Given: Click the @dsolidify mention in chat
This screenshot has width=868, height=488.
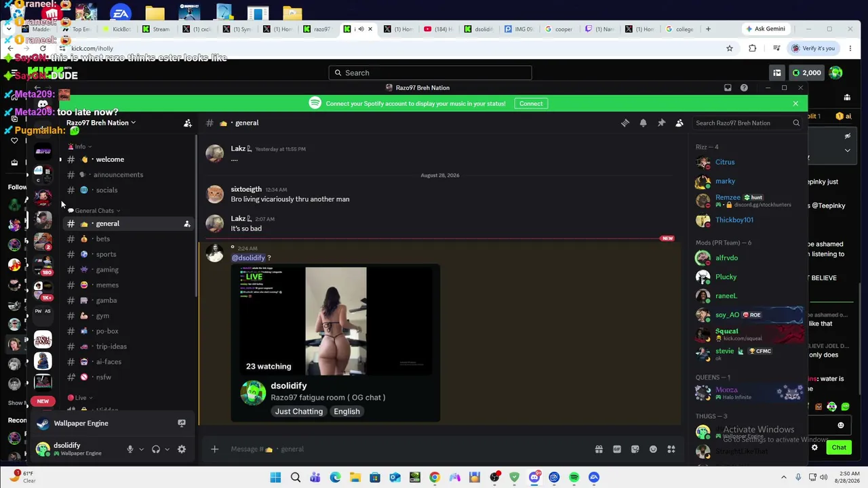Looking at the screenshot, I should click(x=248, y=258).
